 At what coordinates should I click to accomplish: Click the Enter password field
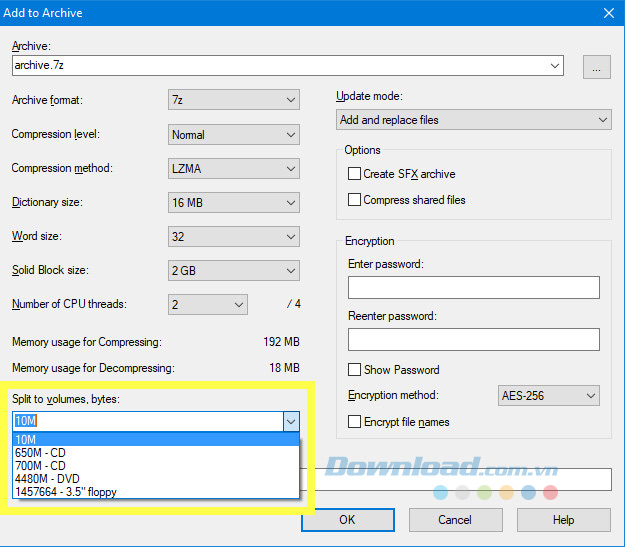click(473, 288)
